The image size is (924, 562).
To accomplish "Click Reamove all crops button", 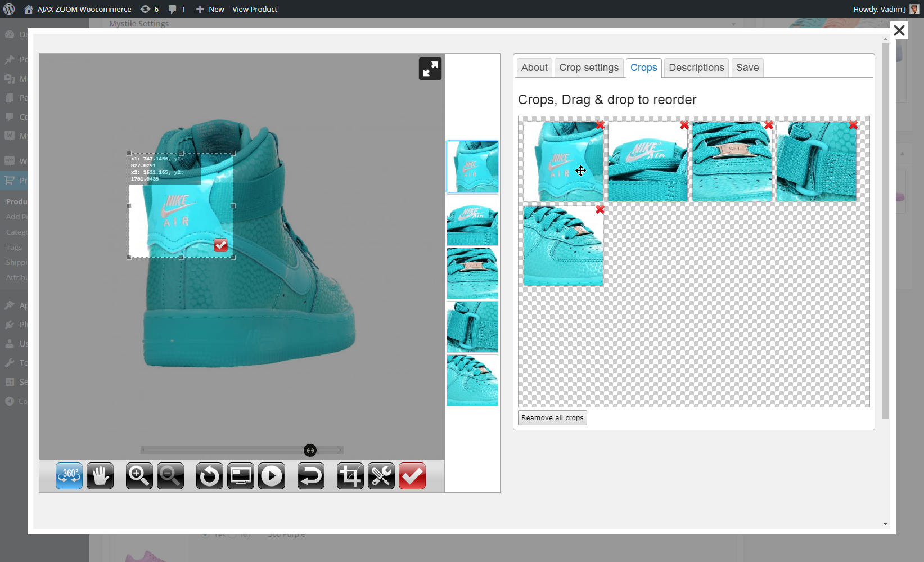I will [x=552, y=418].
